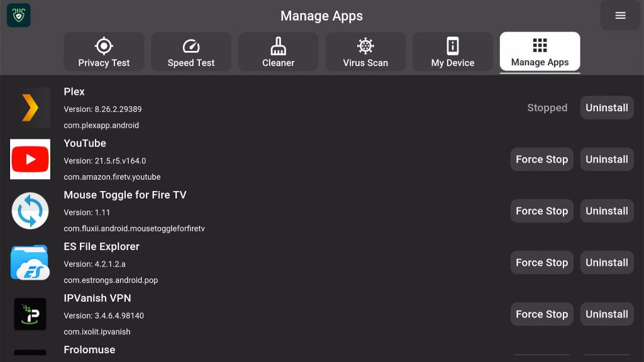This screenshot has height=362, width=644.
Task: Click com.amazon.firetv.youtube package name
Action: [112, 177]
